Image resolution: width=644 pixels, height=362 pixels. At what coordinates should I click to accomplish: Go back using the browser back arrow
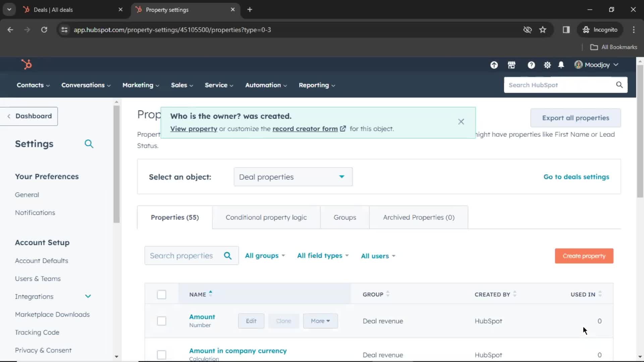point(10,29)
